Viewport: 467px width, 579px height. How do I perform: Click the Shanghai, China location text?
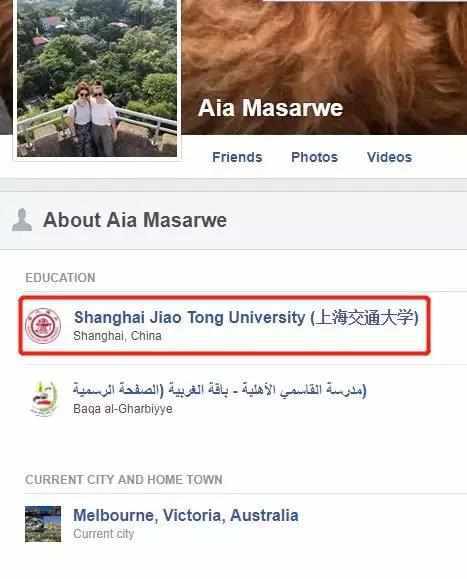pyautogui.click(x=117, y=336)
